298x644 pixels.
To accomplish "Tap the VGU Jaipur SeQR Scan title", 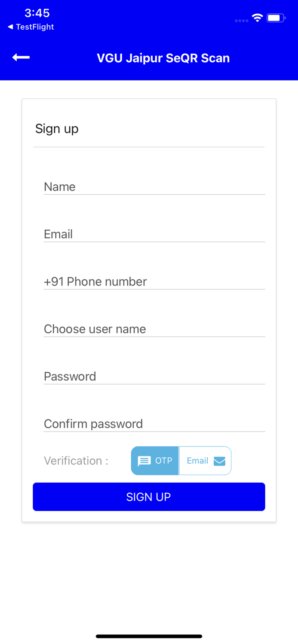I will point(163,58).
